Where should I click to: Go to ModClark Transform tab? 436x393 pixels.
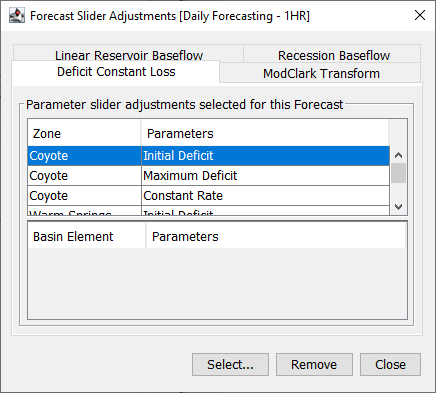(x=321, y=73)
